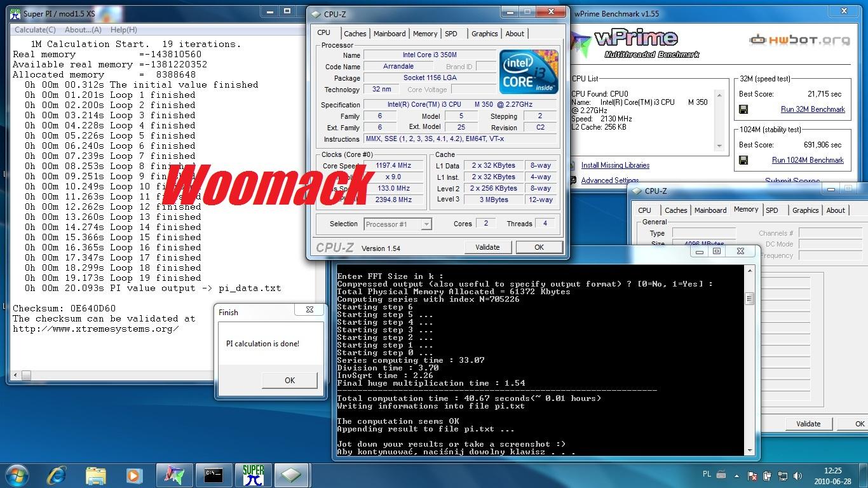Launch Internet Explorer from the taskbar
The image size is (868, 488).
pos(57,475)
